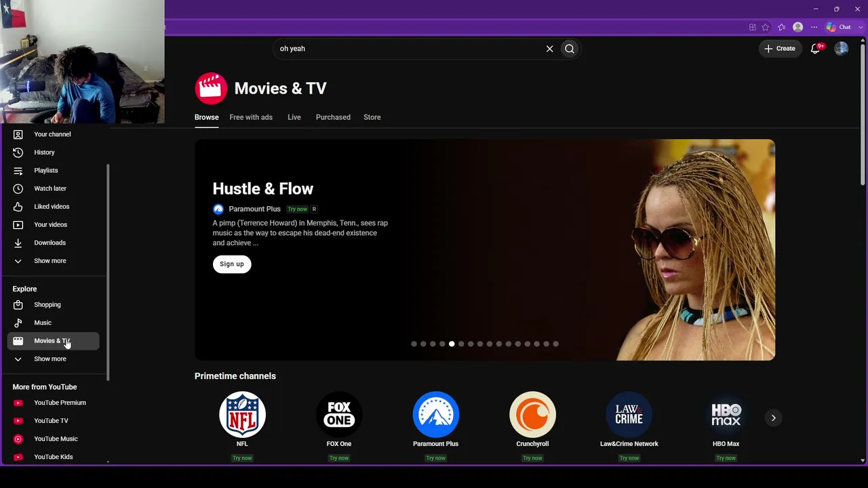The height and width of the screenshot is (488, 868).
Task: Open the browser apps icon in the address bar
Action: coord(753,27)
